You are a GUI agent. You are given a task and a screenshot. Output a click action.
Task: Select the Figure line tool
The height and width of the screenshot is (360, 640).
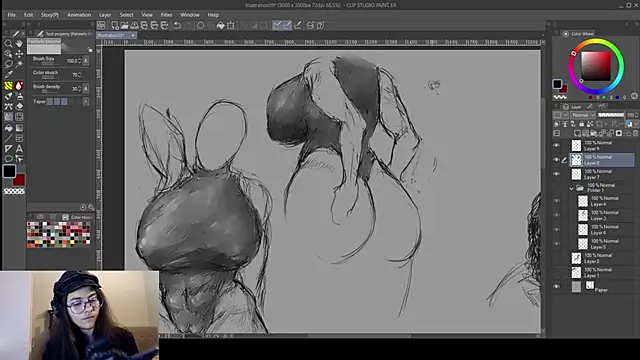8,138
